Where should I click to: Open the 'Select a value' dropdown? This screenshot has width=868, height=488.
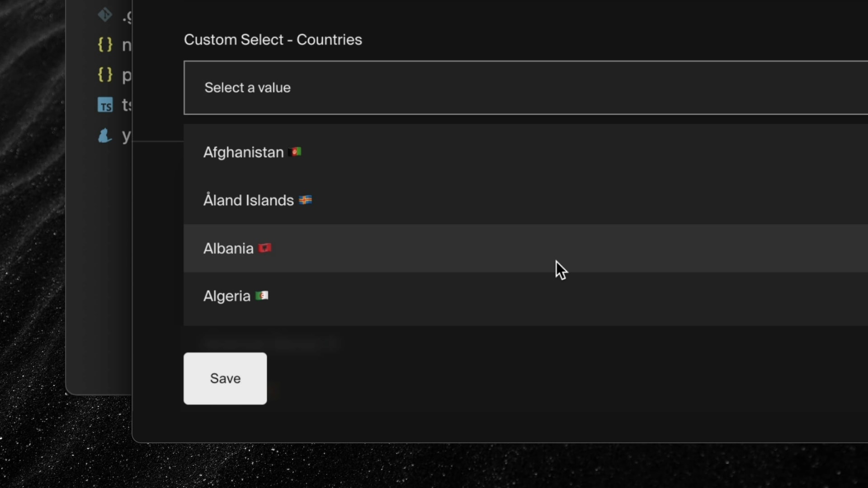407,88
